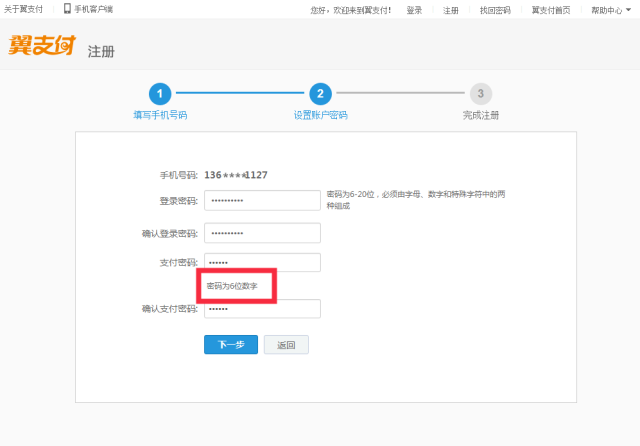Open the 手机客户端 link

point(93,9)
